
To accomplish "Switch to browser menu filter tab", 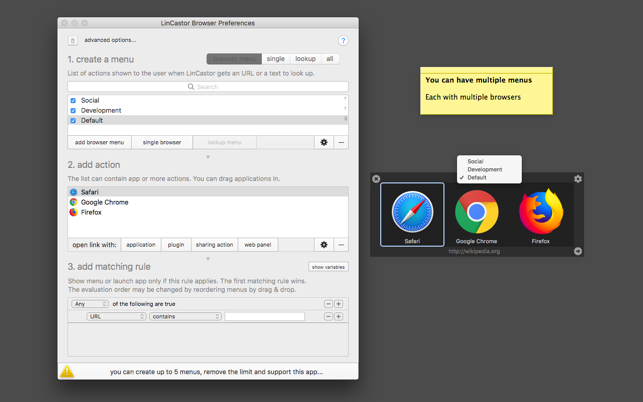I will click(234, 59).
